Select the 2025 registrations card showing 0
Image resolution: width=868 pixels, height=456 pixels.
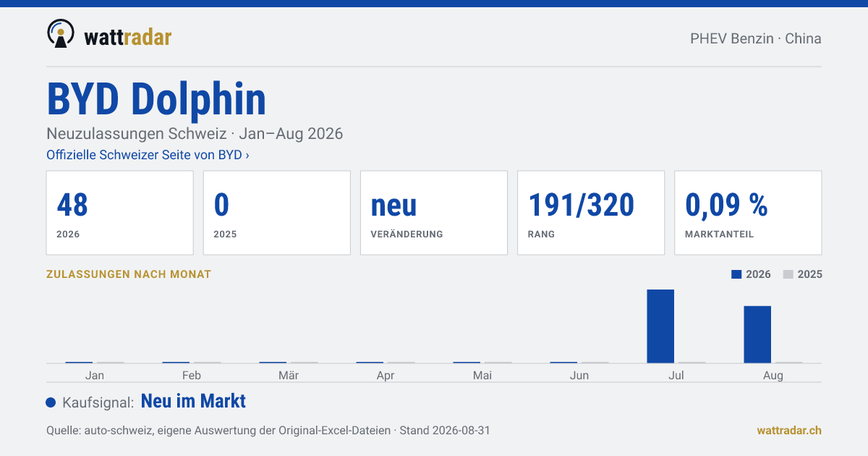pos(277,213)
